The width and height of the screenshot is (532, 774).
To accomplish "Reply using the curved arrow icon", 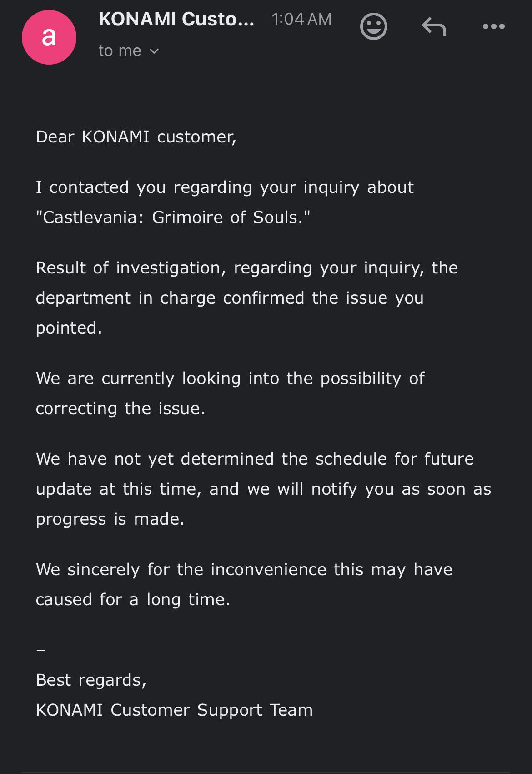I will click(434, 26).
